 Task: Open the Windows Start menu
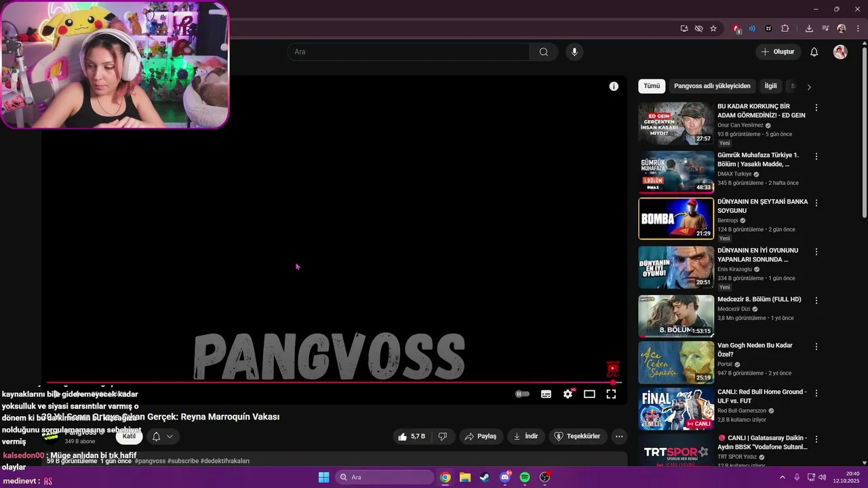(x=323, y=477)
